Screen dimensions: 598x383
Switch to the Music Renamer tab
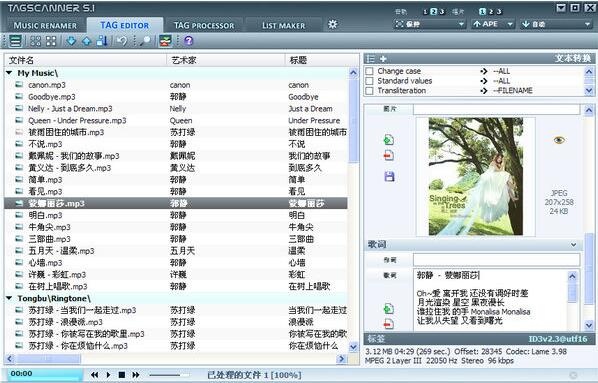45,26
